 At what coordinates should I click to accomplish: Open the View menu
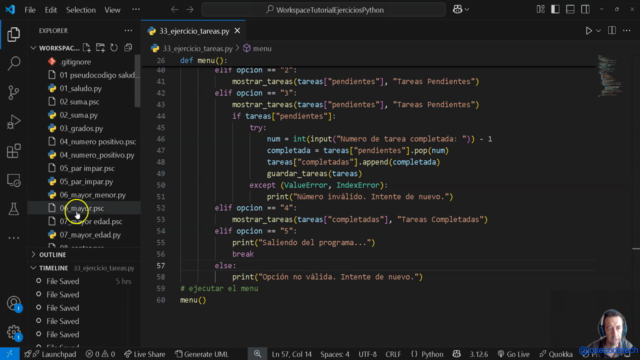[112, 10]
